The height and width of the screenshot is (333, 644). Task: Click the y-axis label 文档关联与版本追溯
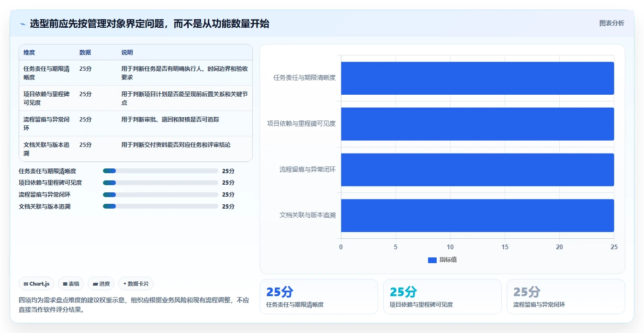307,215
